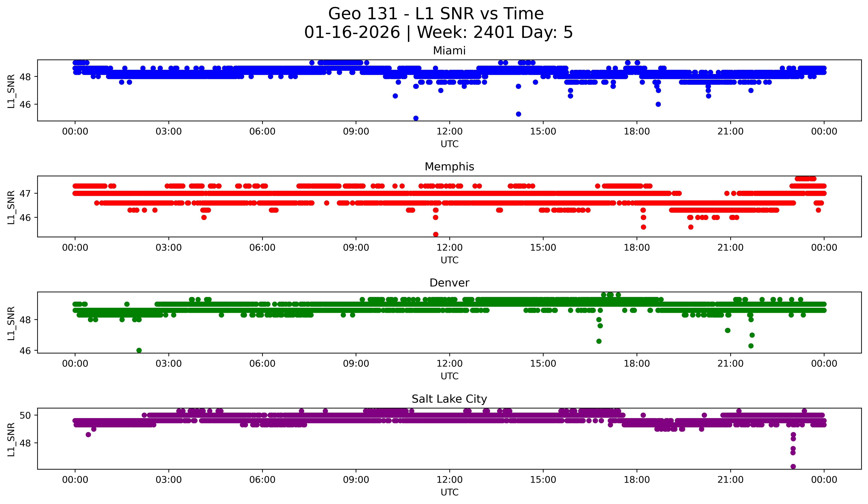The width and height of the screenshot is (868, 504).
Task: Click the 06:00 tick label under Memphis plot
Action: pos(262,248)
